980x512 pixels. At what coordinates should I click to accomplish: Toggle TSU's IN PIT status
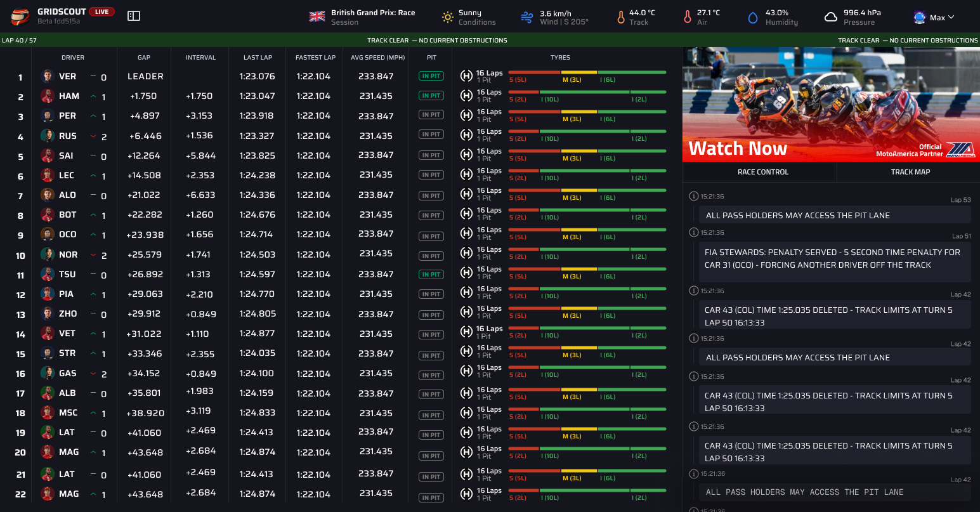pos(431,274)
